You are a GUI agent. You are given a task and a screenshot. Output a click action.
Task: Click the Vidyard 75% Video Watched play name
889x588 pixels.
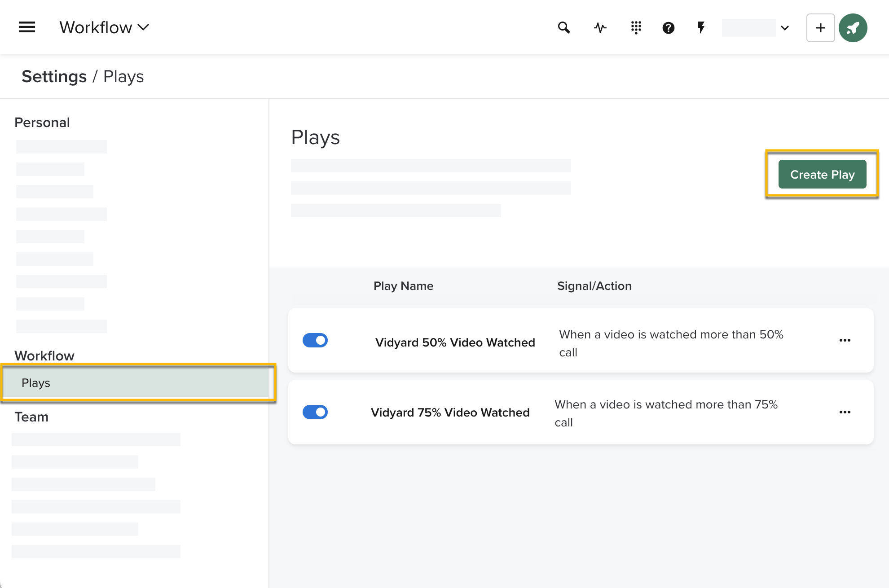(449, 412)
